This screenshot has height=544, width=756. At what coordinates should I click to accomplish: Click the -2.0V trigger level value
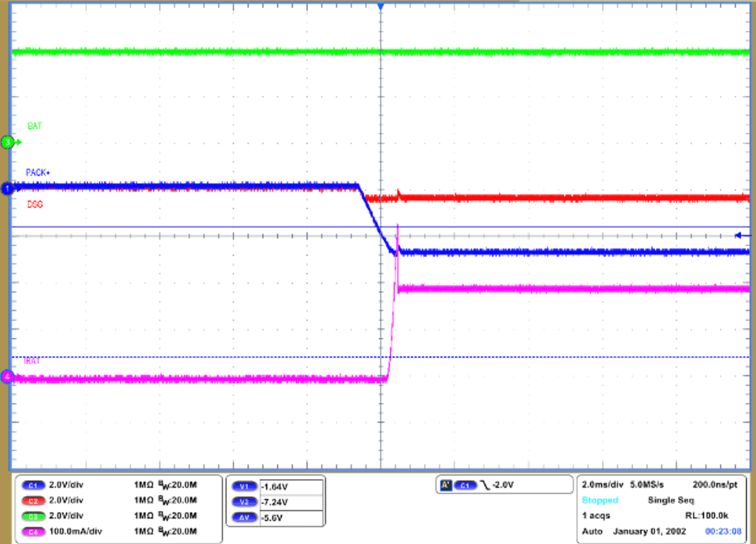pyautogui.click(x=504, y=485)
